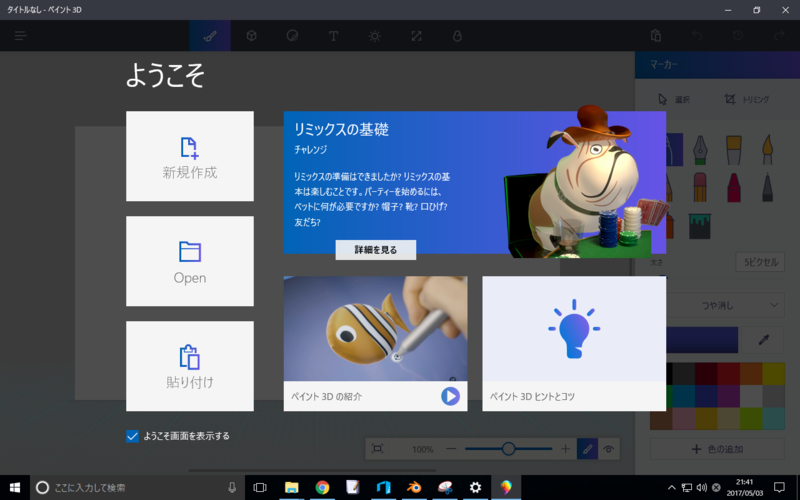The image size is (800, 500).
Task: Switch to the Text tab
Action: (x=333, y=36)
